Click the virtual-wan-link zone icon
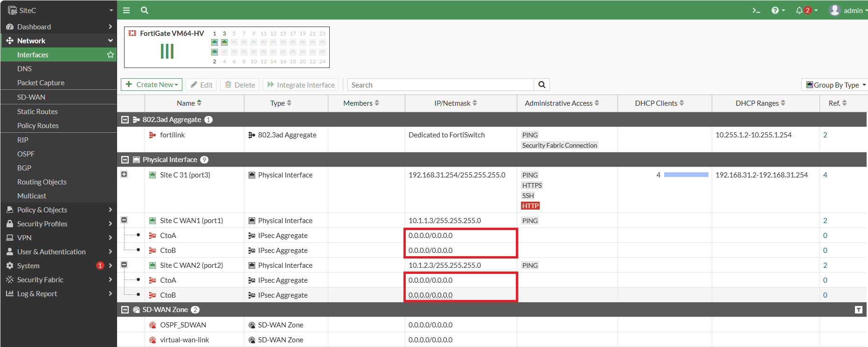This screenshot has width=868, height=347. pyautogui.click(x=153, y=340)
